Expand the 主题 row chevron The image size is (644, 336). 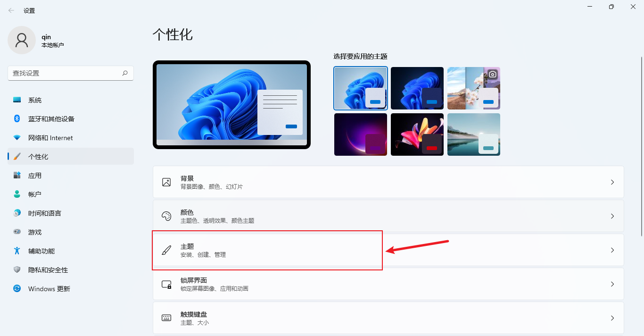point(612,250)
